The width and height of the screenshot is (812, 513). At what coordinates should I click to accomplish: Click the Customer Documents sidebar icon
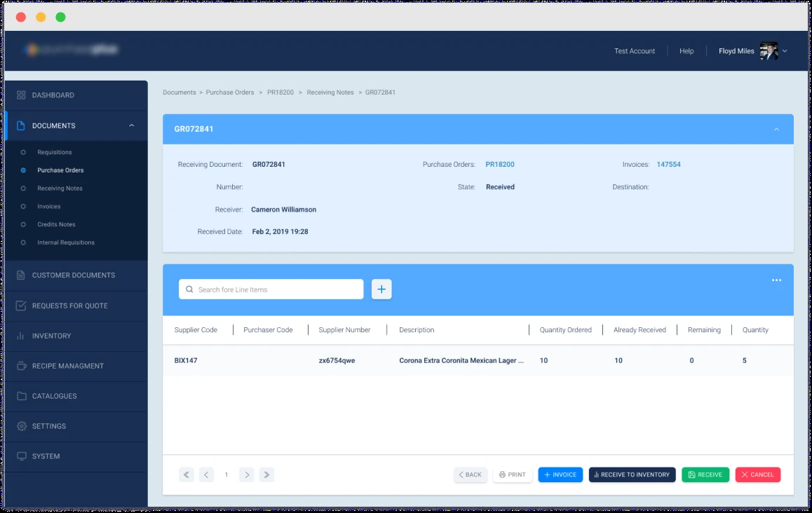coord(21,275)
